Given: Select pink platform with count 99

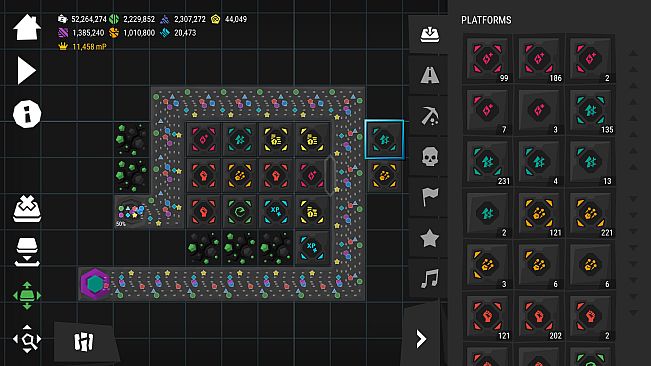Looking at the screenshot, I should tap(487, 59).
